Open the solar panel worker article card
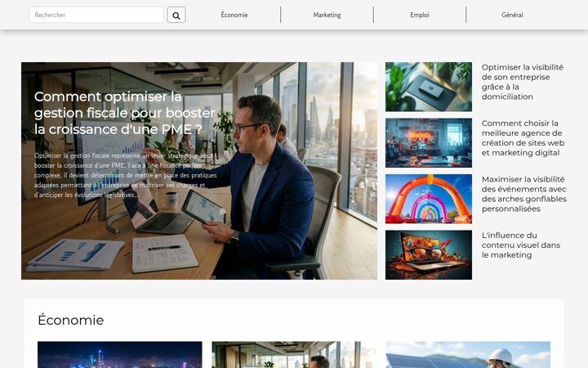588x368 pixels. point(468,354)
